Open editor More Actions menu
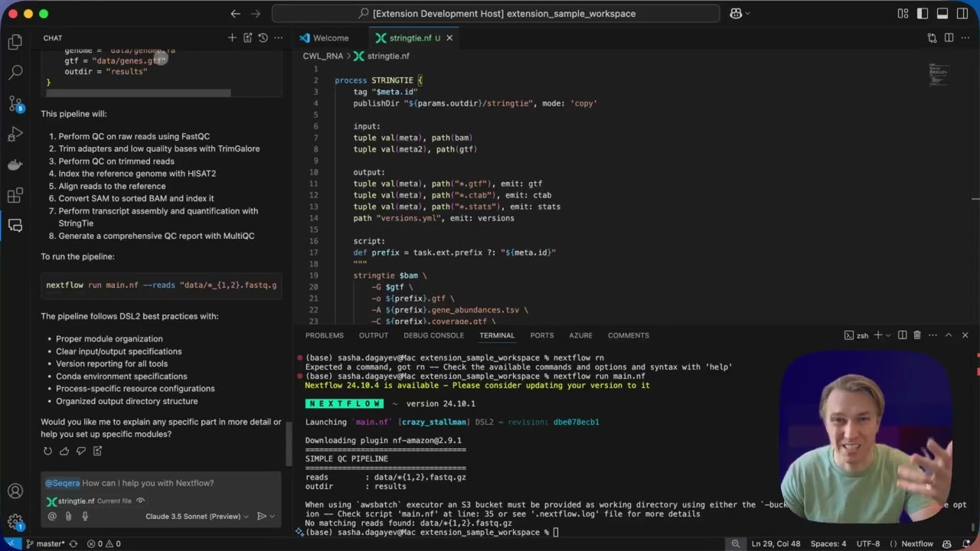Image resolution: width=980 pixels, height=551 pixels. coord(965,37)
